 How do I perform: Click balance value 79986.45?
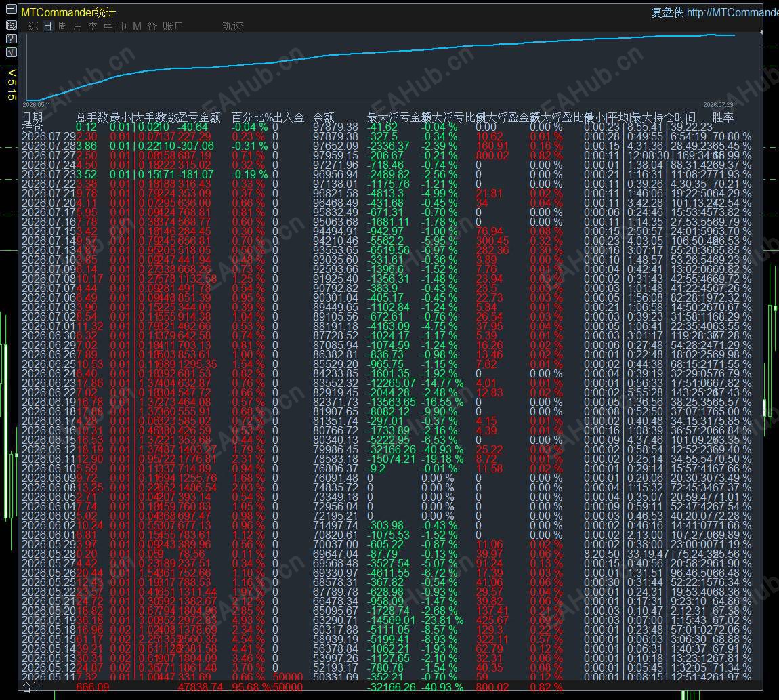coord(335,449)
